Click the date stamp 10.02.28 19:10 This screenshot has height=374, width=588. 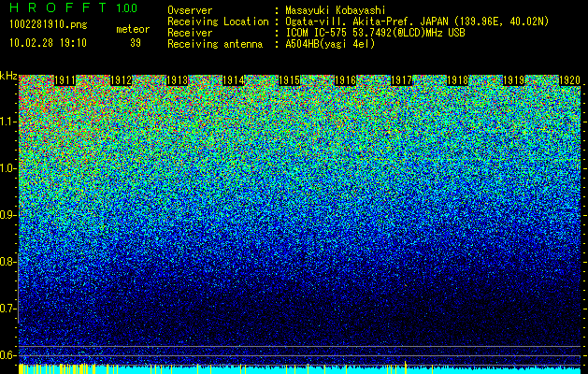click(x=48, y=43)
